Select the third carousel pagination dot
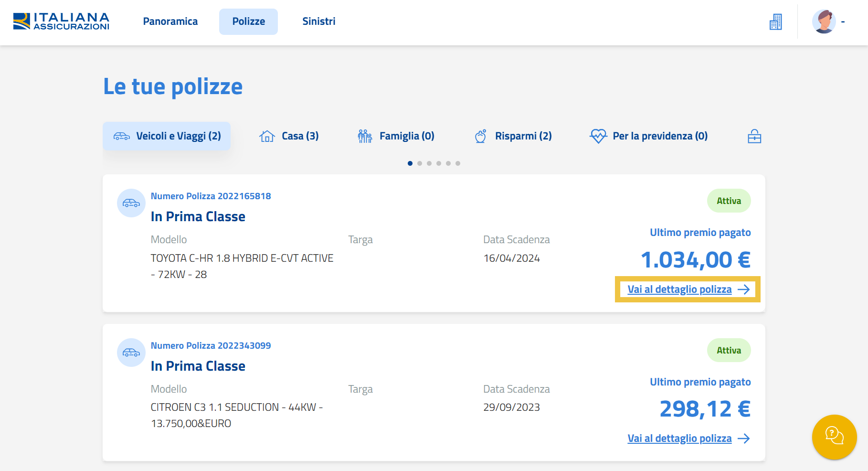The height and width of the screenshot is (471, 868). (x=429, y=163)
